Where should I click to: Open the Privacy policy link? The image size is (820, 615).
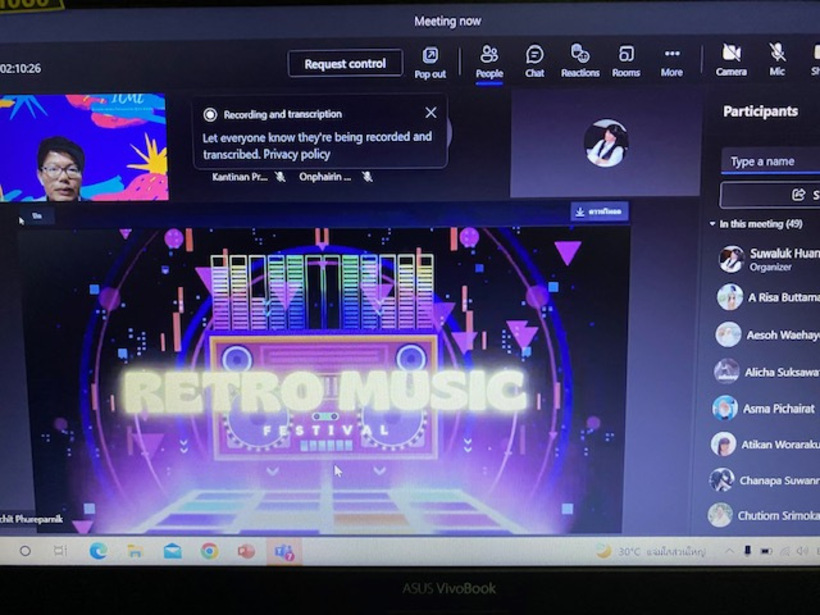tap(297, 154)
